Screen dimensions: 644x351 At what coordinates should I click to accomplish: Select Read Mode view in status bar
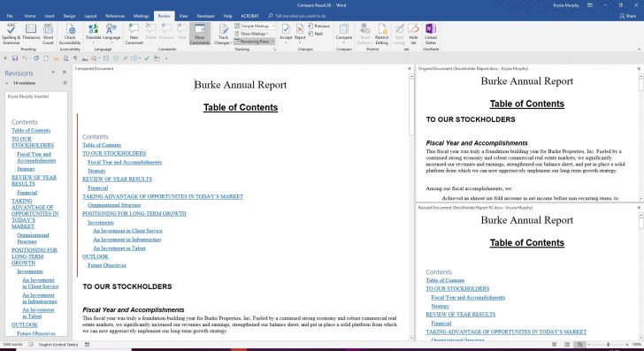pos(555,345)
